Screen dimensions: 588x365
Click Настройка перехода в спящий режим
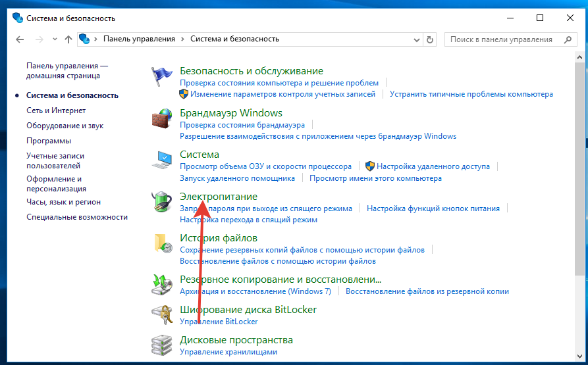click(x=248, y=220)
